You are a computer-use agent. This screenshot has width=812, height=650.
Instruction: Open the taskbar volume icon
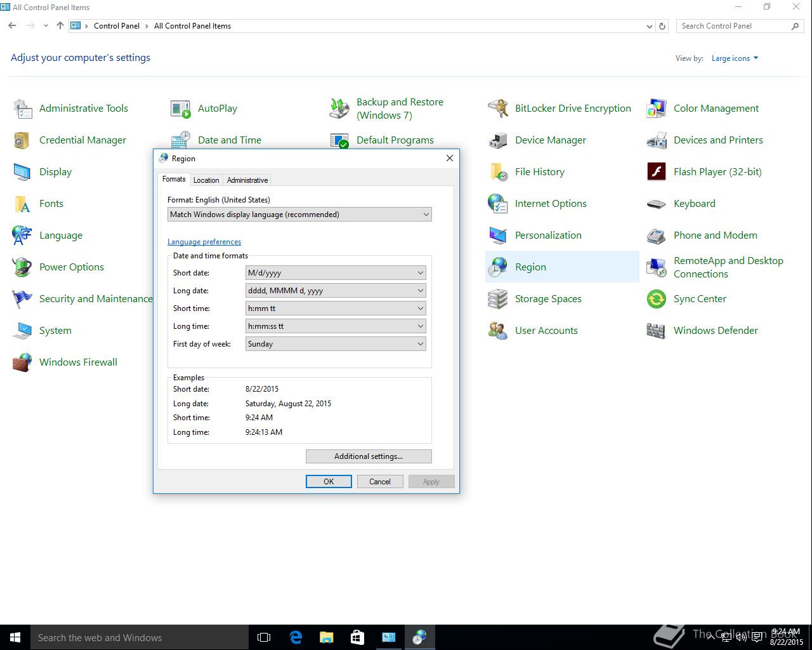(x=740, y=637)
